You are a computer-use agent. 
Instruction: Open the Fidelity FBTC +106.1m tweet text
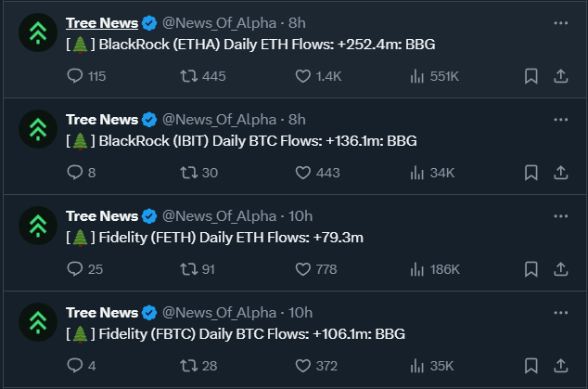[x=236, y=334]
